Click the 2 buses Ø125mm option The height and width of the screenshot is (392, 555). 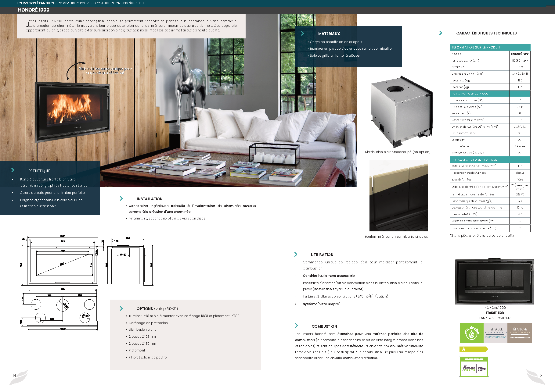(x=142, y=337)
